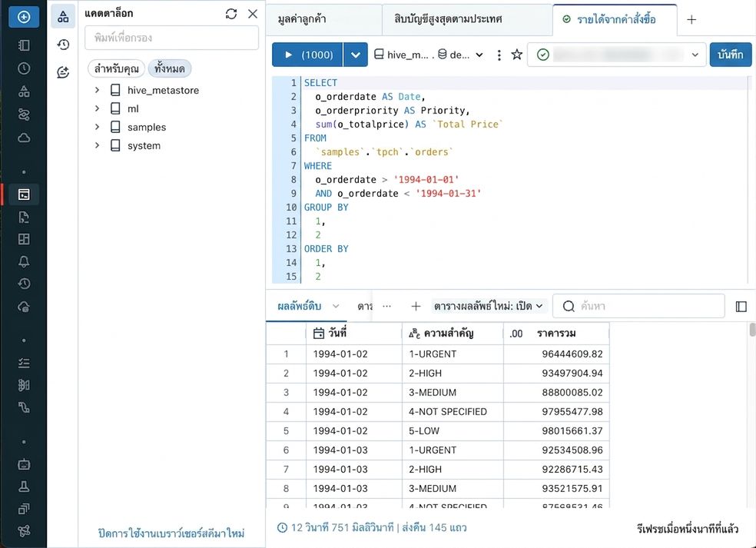The image size is (756, 548).
Task: Select the 'ผลลัพธ์ดิบ' results tab
Action: 300,306
